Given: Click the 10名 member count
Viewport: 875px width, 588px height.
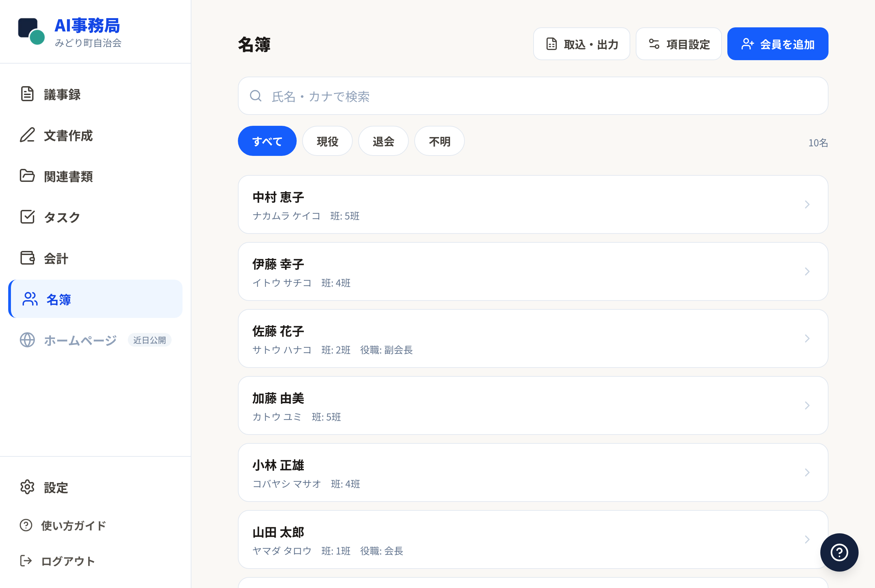Looking at the screenshot, I should 818,143.
